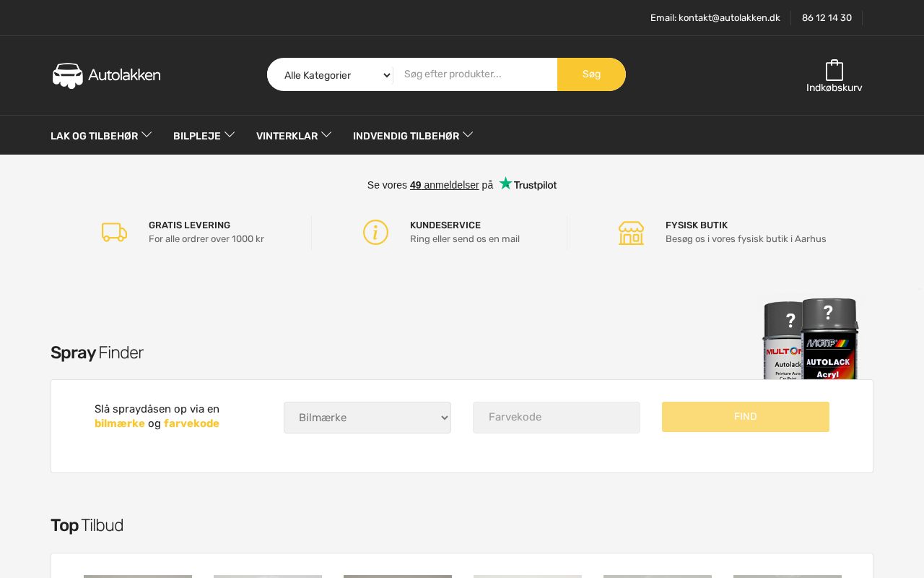Click the Kundeservice info circle icon
This screenshot has width=924, height=578.
tap(375, 232)
